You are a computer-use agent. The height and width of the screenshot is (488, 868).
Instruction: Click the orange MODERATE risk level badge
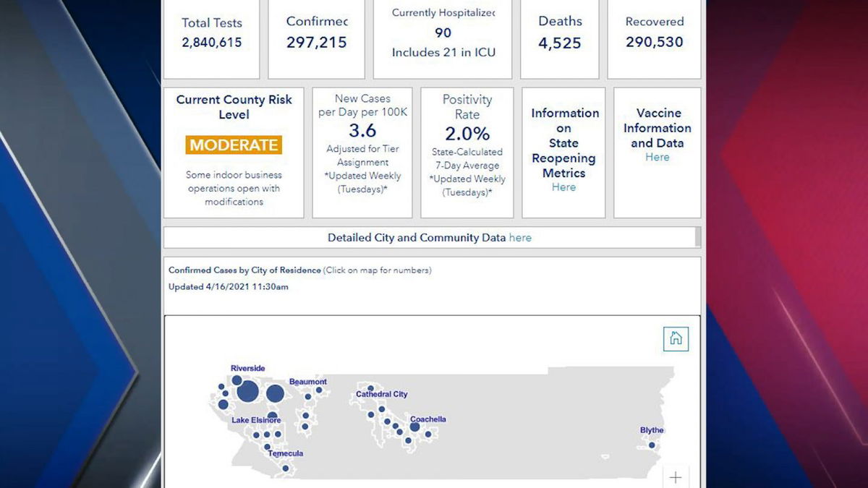[234, 145]
